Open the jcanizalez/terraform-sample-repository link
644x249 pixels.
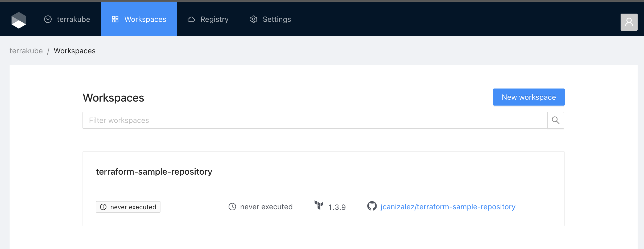[448, 207]
